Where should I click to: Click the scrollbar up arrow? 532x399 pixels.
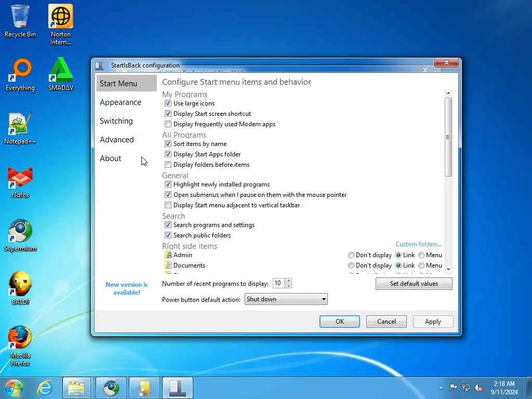click(448, 93)
